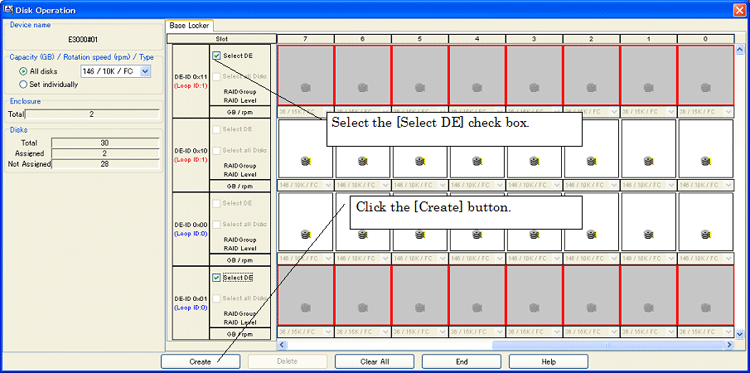The image size is (750, 373).
Task: Select the All disks radio option
Action: coord(23,71)
